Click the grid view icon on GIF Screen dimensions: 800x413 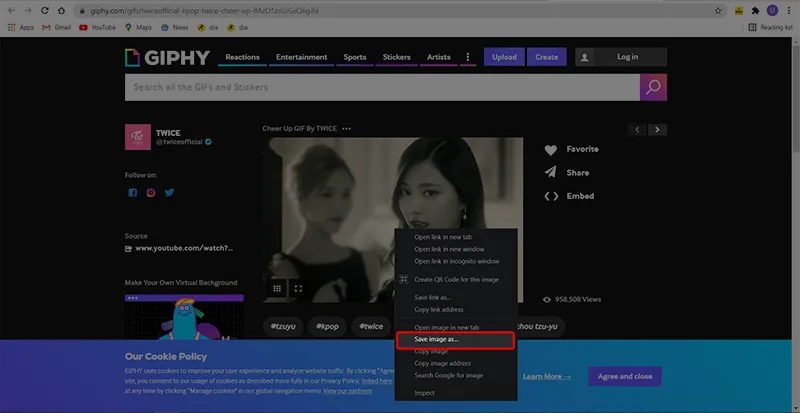tap(277, 289)
